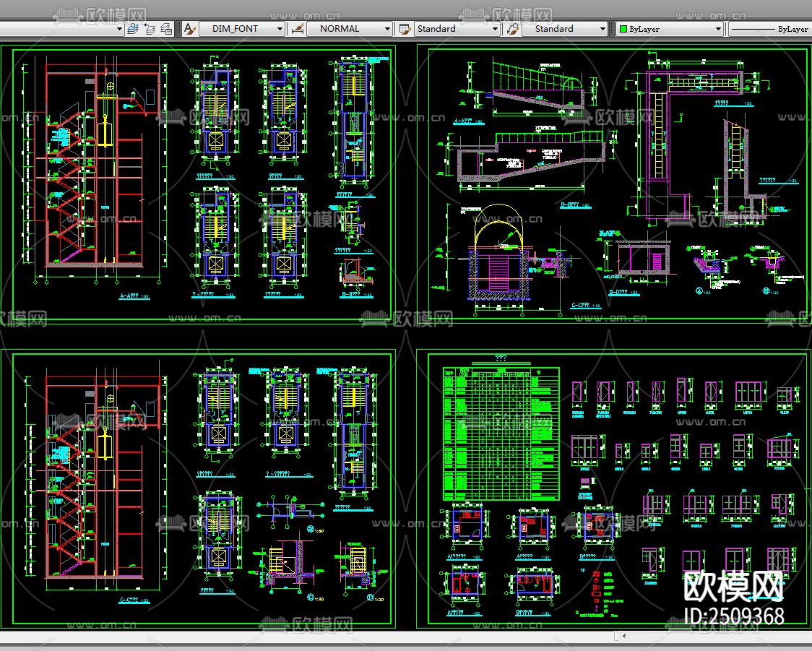Expand the ByLayer color control dropdown arrow

coord(718,29)
